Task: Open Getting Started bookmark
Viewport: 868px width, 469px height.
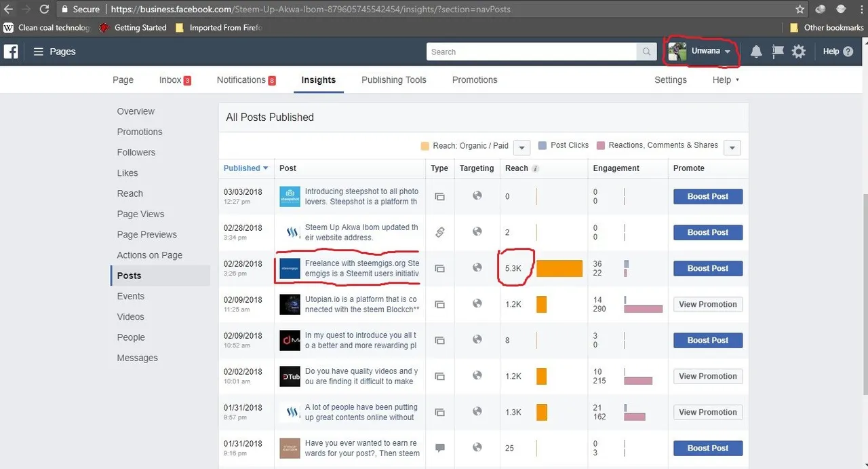Action: pos(133,28)
